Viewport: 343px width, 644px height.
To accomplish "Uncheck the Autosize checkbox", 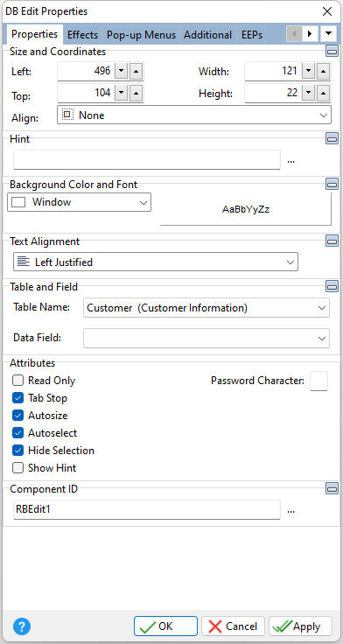I will pos(18,416).
